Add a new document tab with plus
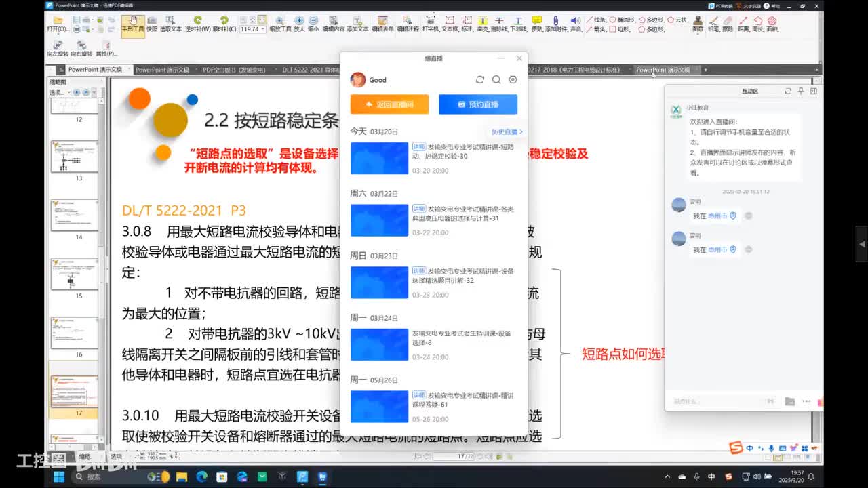 (x=705, y=70)
